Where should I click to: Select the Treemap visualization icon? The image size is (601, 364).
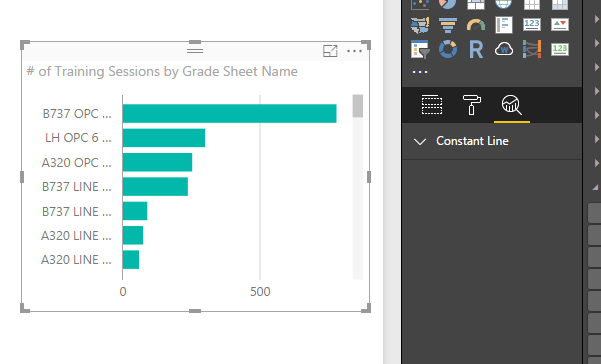(476, 4)
